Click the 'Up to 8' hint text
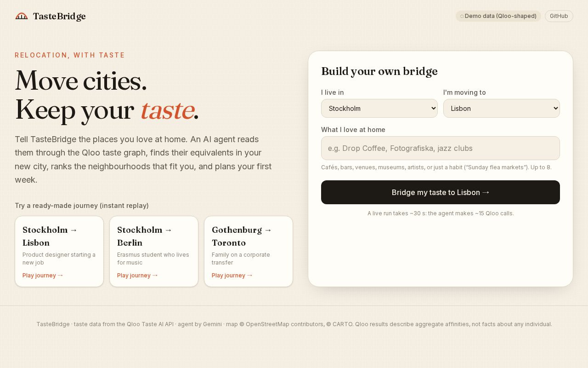Image resolution: width=588 pixels, height=368 pixels. click(x=541, y=167)
